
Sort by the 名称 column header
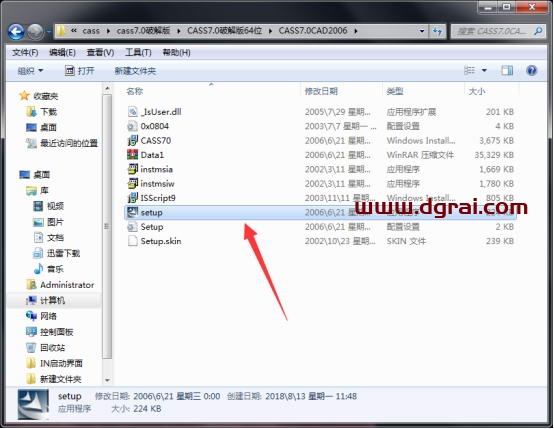tap(134, 92)
